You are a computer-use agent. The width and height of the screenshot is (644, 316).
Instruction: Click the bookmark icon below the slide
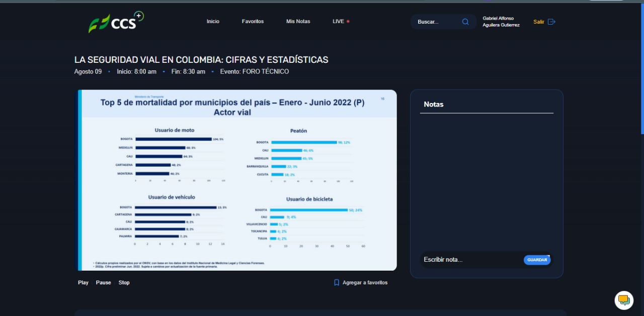337,282
